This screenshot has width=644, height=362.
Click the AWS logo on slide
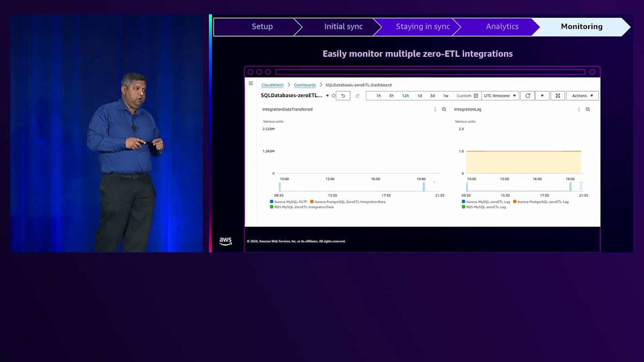pyautogui.click(x=225, y=241)
